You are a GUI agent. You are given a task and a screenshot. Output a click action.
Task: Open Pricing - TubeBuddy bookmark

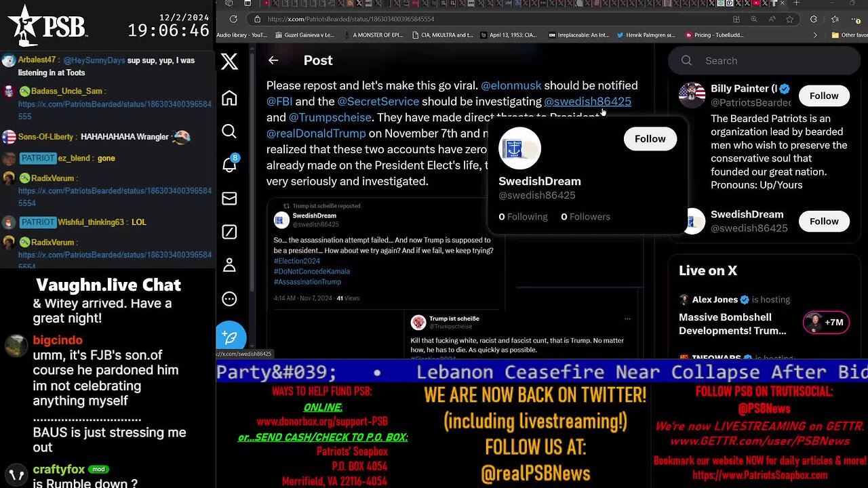point(715,35)
